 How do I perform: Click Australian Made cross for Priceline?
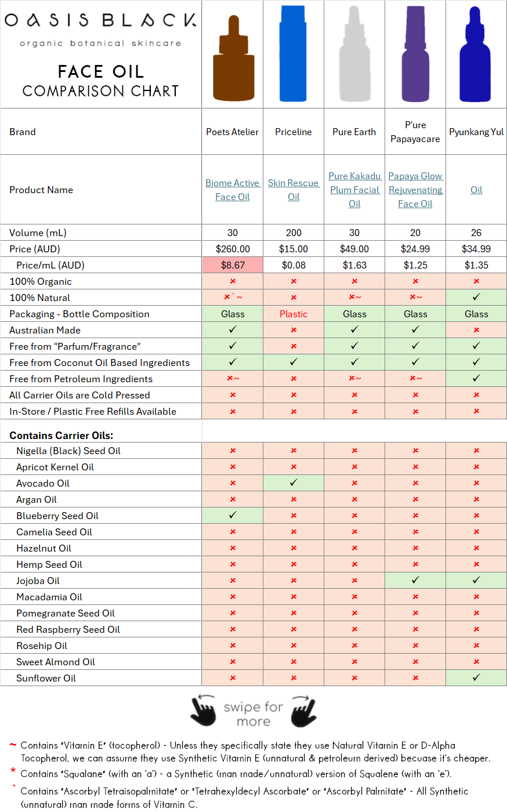point(294,330)
